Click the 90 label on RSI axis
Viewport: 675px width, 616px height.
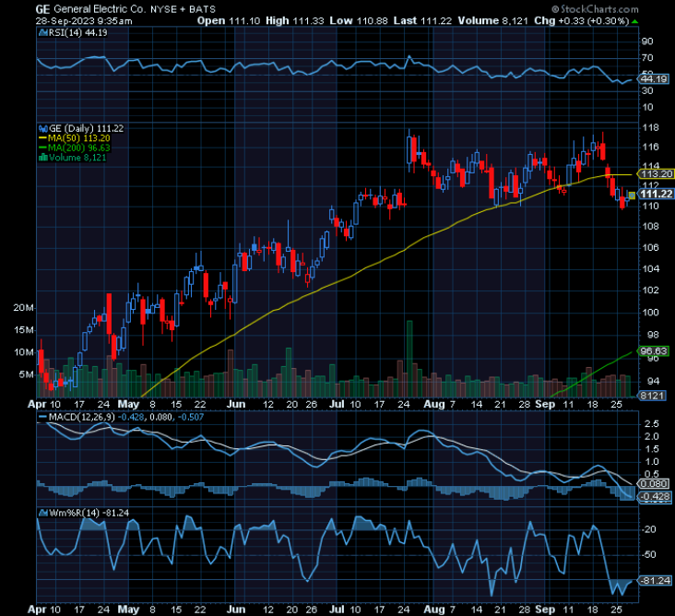coord(647,41)
